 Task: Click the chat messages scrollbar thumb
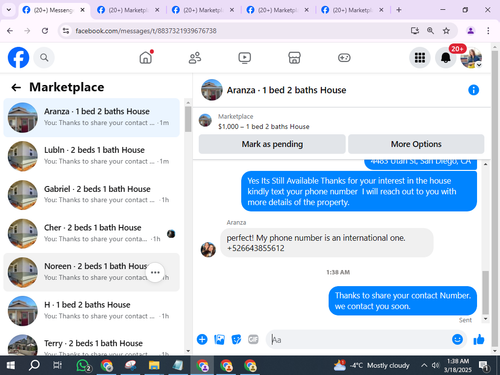[x=486, y=292]
